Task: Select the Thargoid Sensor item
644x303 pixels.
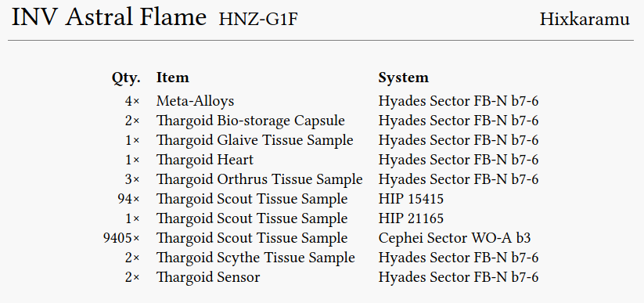Action: pos(208,277)
